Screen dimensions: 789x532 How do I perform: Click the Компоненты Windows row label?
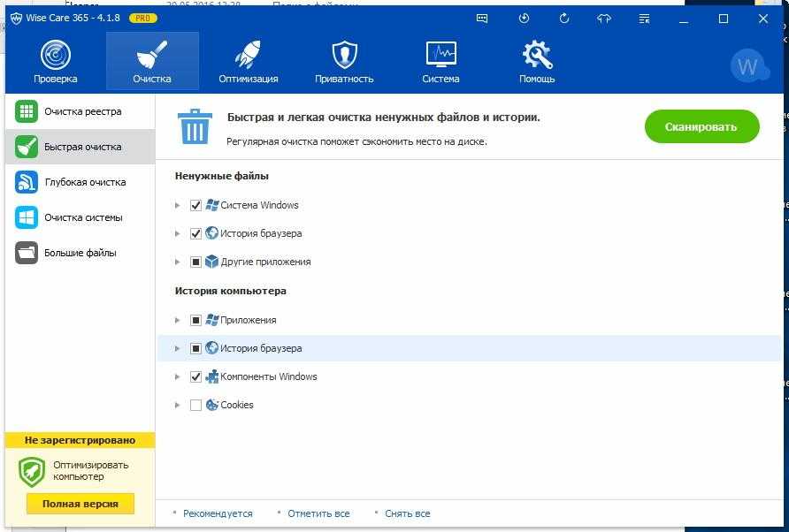pos(269,376)
